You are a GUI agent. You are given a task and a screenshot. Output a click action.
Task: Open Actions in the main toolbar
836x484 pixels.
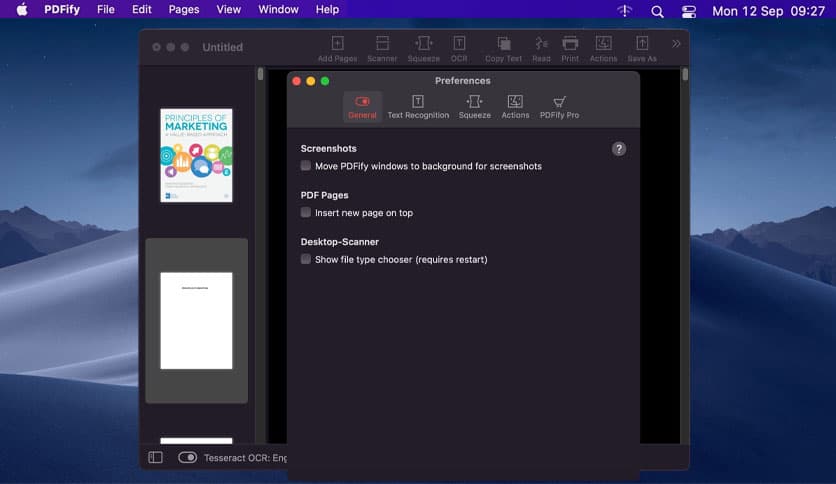coord(603,49)
